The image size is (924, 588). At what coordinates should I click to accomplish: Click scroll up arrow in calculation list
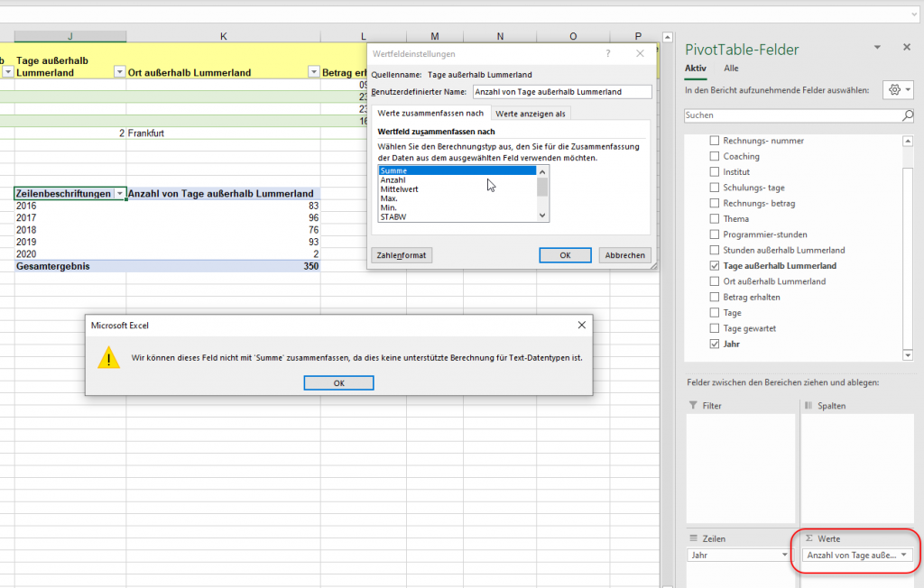coord(542,171)
